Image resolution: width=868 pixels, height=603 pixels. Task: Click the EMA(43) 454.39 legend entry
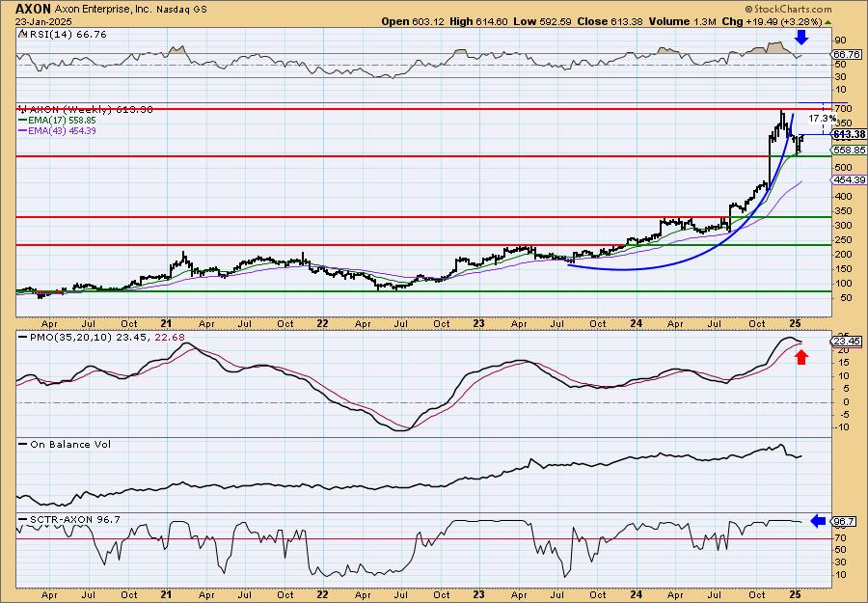(61, 130)
